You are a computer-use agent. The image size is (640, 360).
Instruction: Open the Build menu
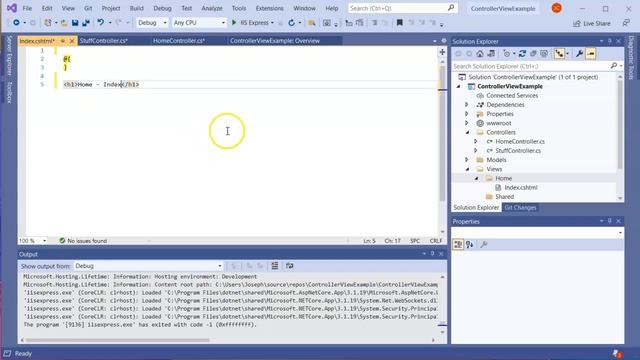(x=136, y=8)
